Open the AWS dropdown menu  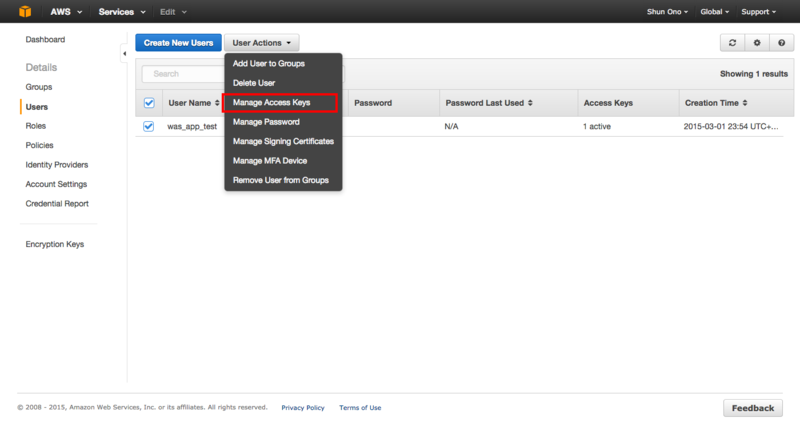click(x=66, y=12)
